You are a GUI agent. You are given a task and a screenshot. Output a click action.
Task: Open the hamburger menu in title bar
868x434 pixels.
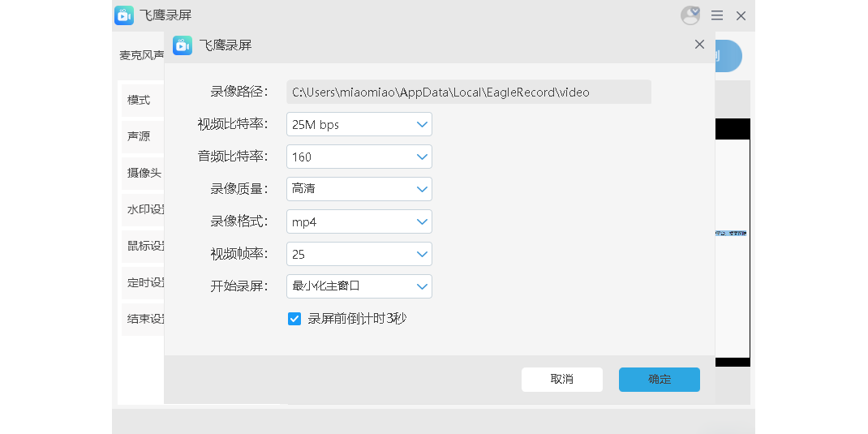tap(717, 15)
